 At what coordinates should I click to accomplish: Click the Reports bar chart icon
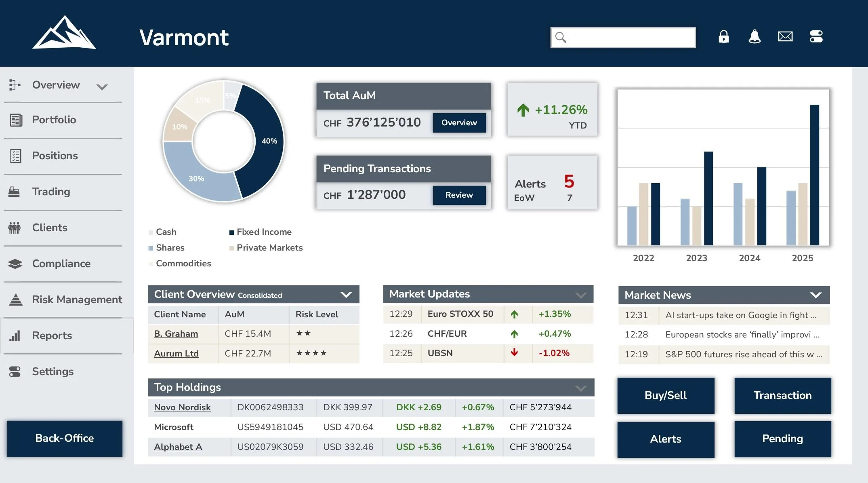pyautogui.click(x=15, y=335)
